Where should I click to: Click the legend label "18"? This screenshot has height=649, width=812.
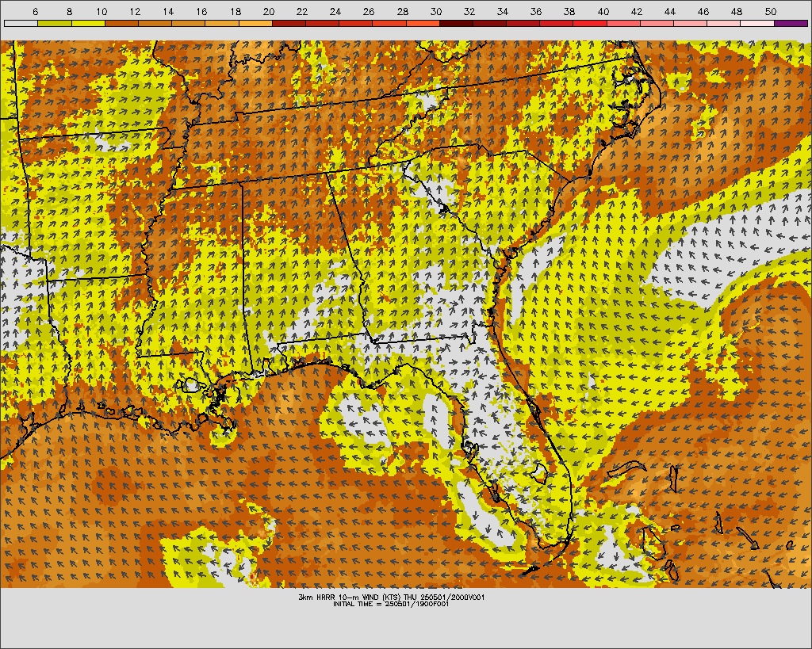click(x=235, y=12)
